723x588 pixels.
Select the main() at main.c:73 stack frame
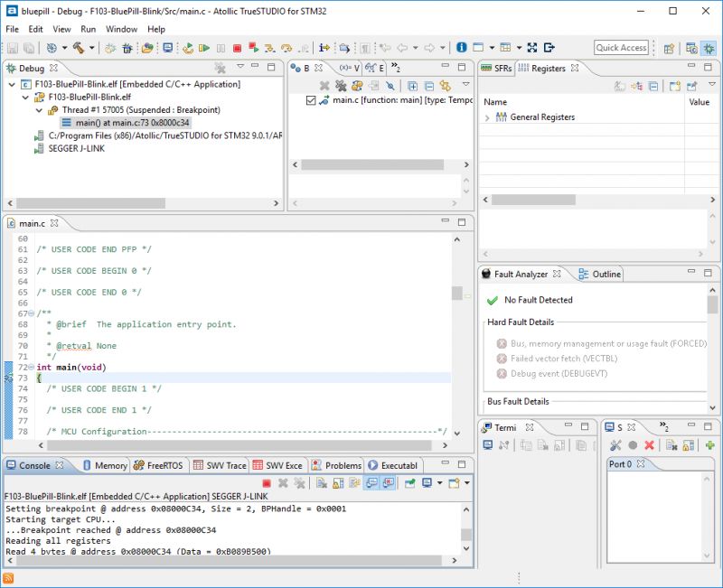point(126,123)
